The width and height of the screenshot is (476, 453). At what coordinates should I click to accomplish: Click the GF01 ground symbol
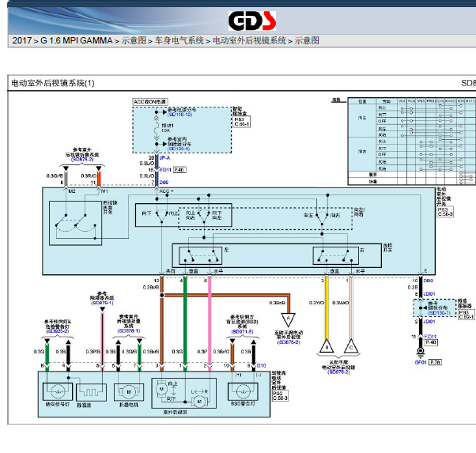(x=421, y=351)
